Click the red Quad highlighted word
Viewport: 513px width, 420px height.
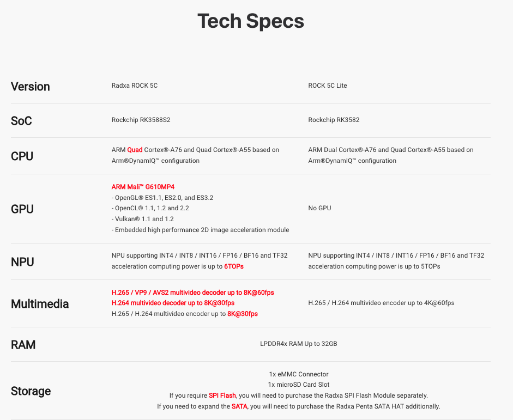pyautogui.click(x=135, y=150)
